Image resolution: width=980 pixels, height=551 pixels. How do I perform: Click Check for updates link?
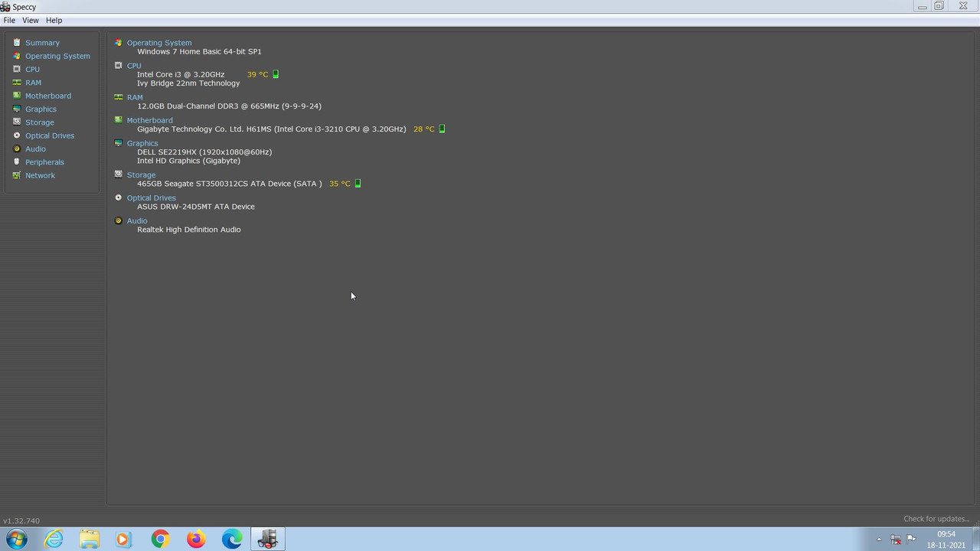[x=936, y=519]
